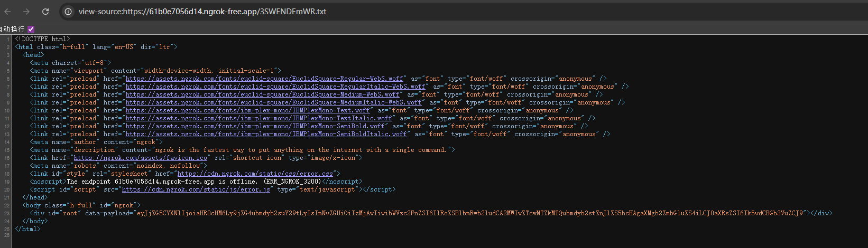Click the browser back arrow

click(x=7, y=11)
